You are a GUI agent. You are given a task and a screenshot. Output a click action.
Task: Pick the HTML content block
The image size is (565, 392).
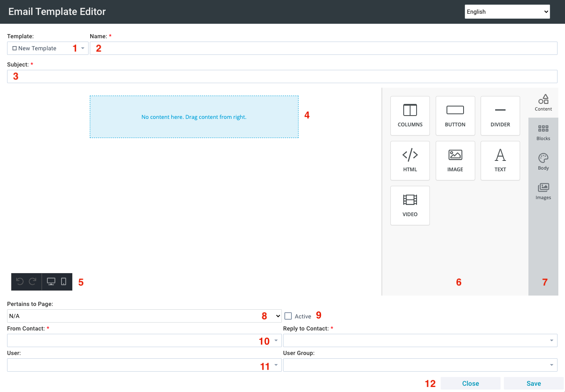click(410, 160)
